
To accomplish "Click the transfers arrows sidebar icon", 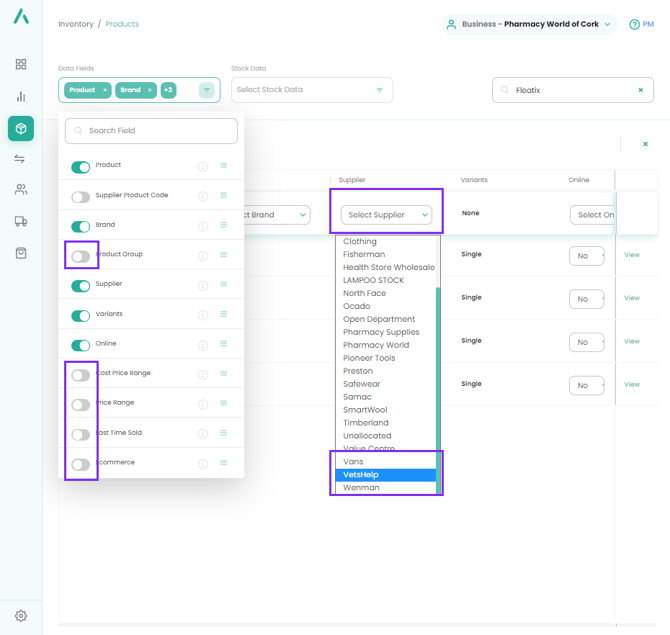I will click(x=21, y=159).
